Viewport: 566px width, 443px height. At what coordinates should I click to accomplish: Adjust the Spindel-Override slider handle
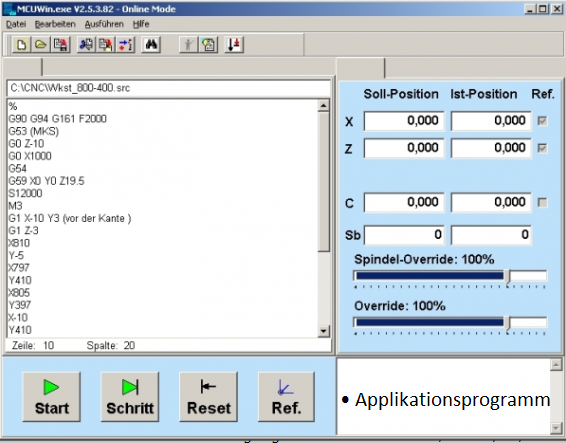click(508, 277)
